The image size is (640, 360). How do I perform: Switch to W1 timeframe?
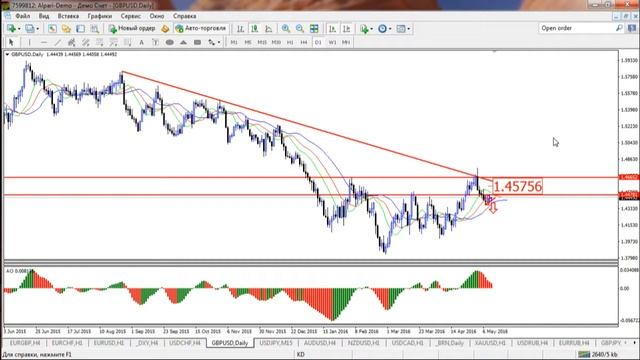[x=332, y=42]
